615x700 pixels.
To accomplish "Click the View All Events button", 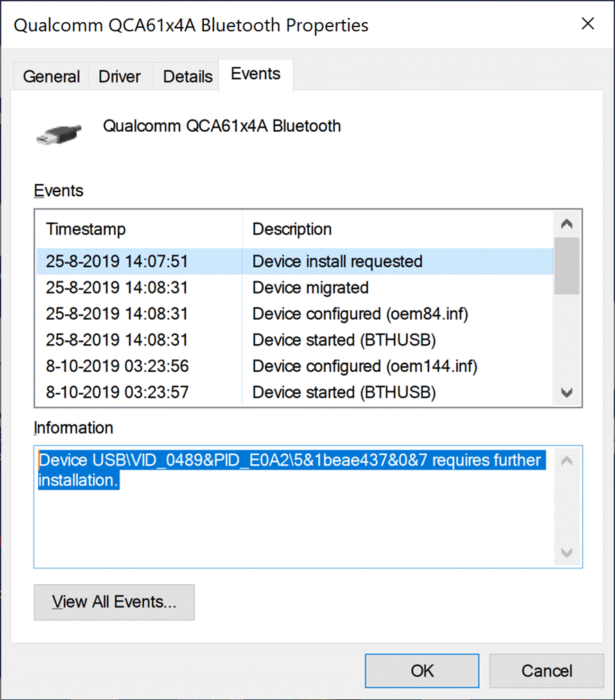I will [x=114, y=602].
